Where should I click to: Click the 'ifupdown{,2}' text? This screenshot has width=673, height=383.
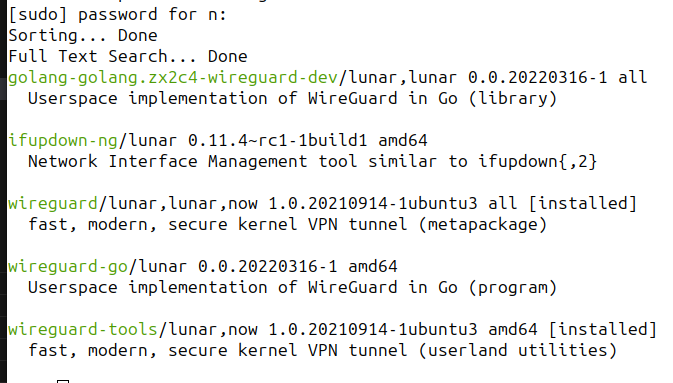[x=538, y=162]
